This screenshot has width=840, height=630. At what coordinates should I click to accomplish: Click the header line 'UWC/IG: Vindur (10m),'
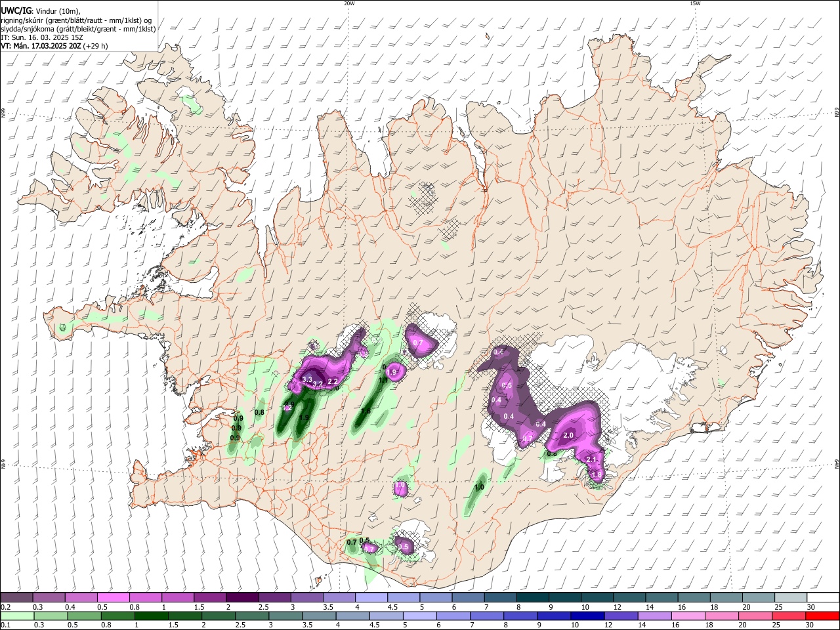[x=41, y=12]
